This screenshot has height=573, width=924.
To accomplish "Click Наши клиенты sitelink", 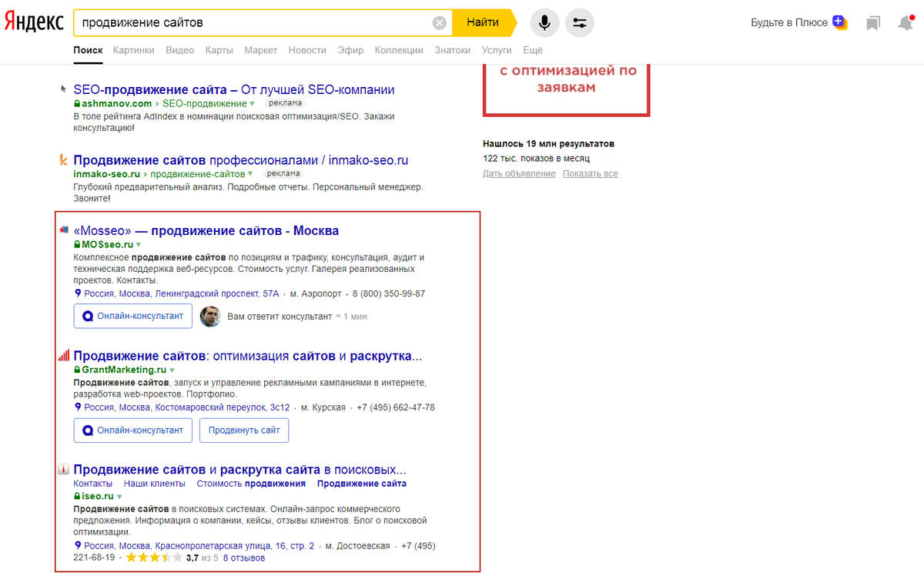I will (155, 483).
